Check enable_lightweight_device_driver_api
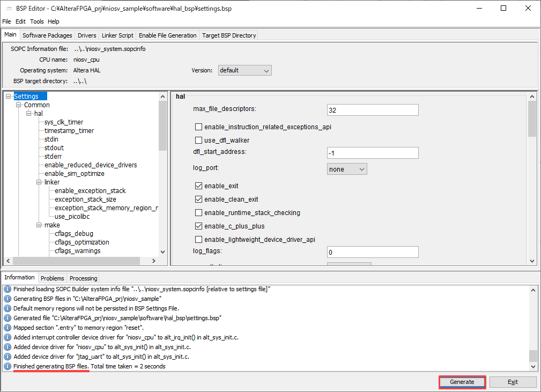This screenshot has height=392, width=541. point(198,240)
